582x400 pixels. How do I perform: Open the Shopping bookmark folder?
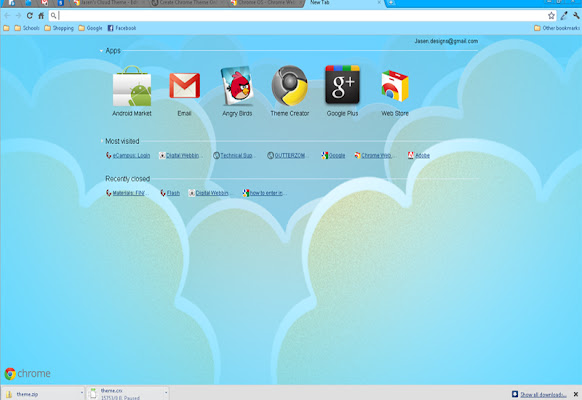click(x=59, y=28)
